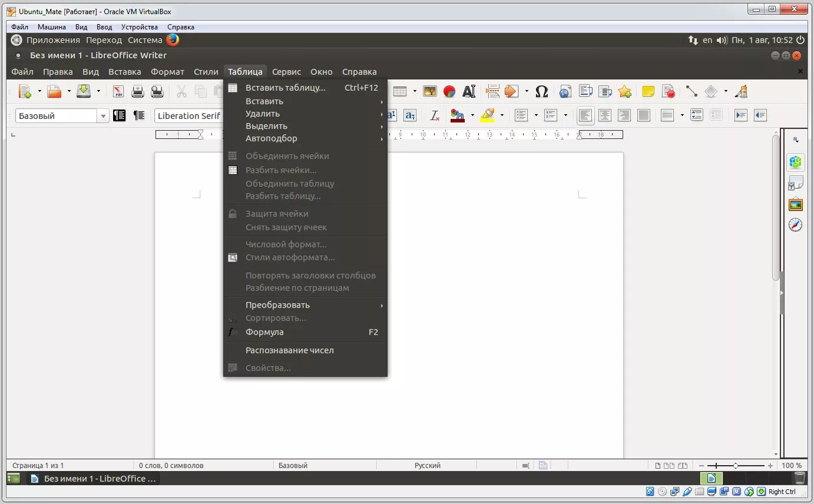
Task: Open Приложения menu in top panel
Action: 53,40
